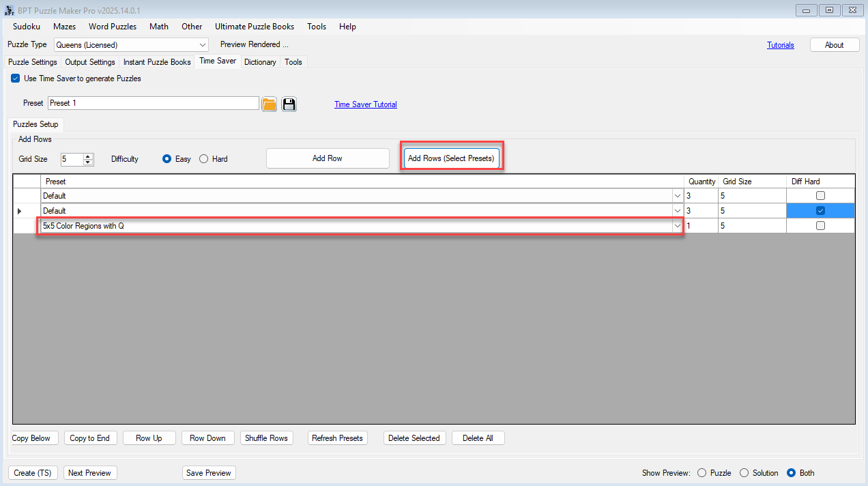The height and width of the screenshot is (486, 868).
Task: Increase Grid Size with spinner up arrow
Action: point(88,156)
